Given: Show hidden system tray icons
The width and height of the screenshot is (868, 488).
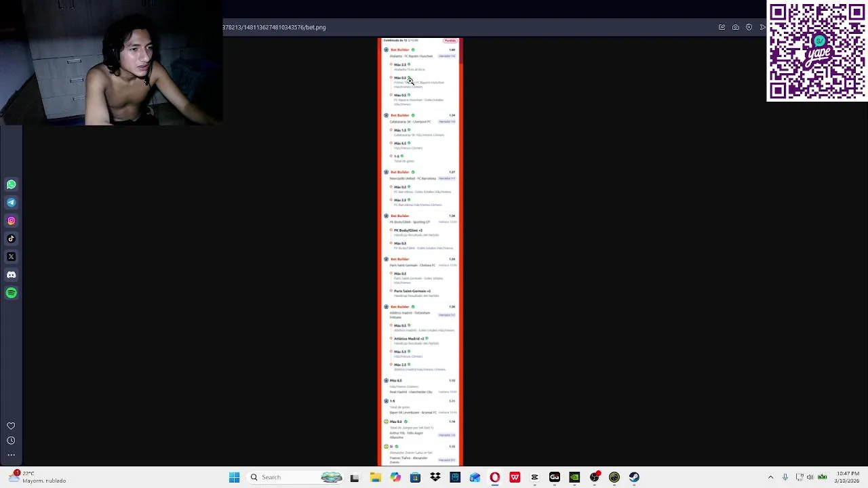Looking at the screenshot, I should (770, 477).
